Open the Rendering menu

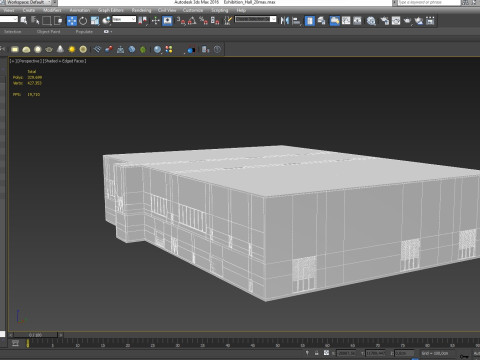[141, 10]
